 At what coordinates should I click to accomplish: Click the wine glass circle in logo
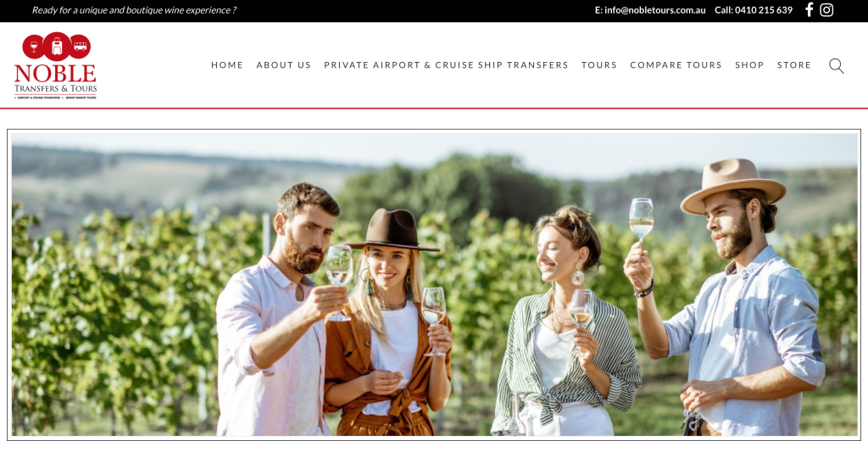click(33, 47)
